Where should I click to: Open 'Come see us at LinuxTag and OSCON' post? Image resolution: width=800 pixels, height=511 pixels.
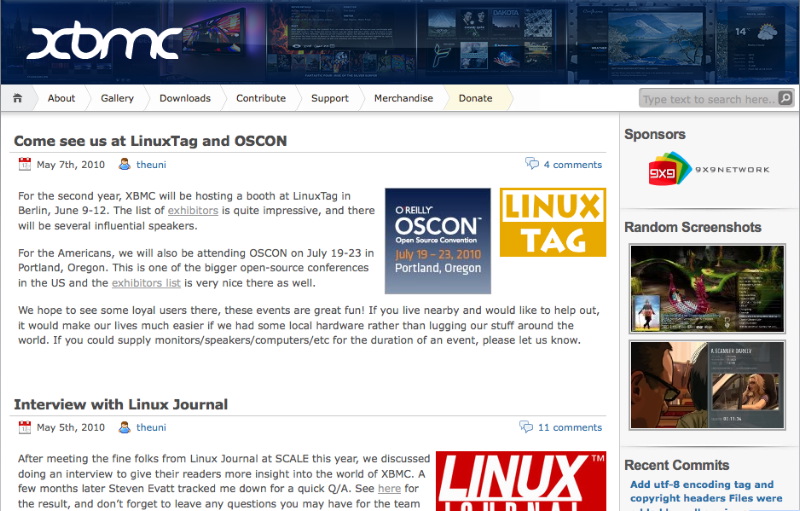pyautogui.click(x=150, y=141)
